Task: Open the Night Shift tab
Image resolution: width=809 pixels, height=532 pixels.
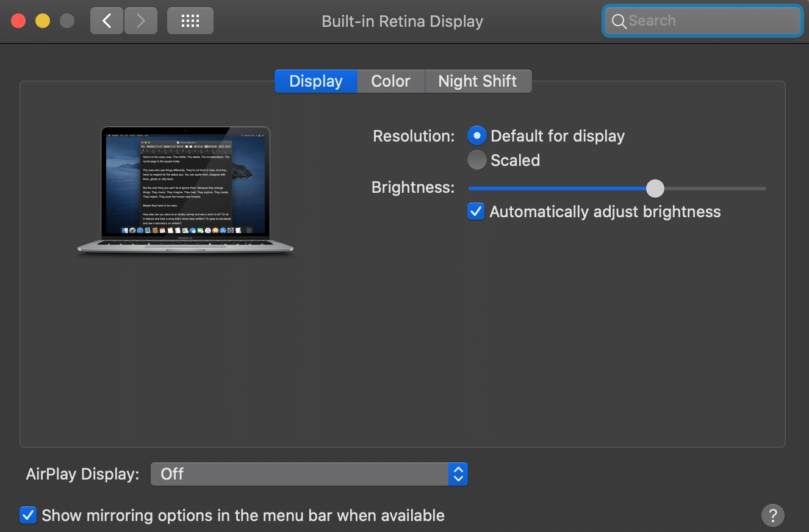Action: (x=477, y=81)
